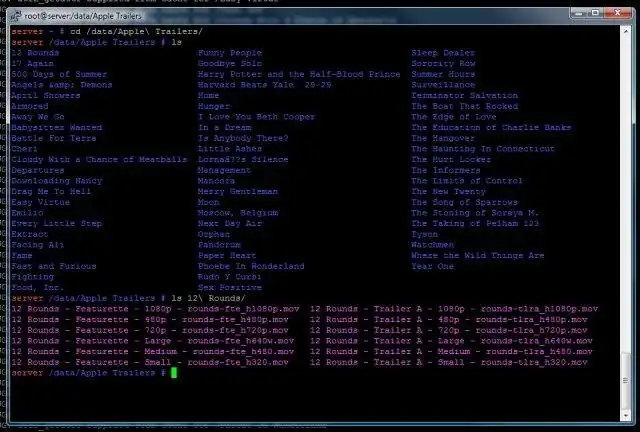Click the 'Funny People' entry

coord(230,53)
